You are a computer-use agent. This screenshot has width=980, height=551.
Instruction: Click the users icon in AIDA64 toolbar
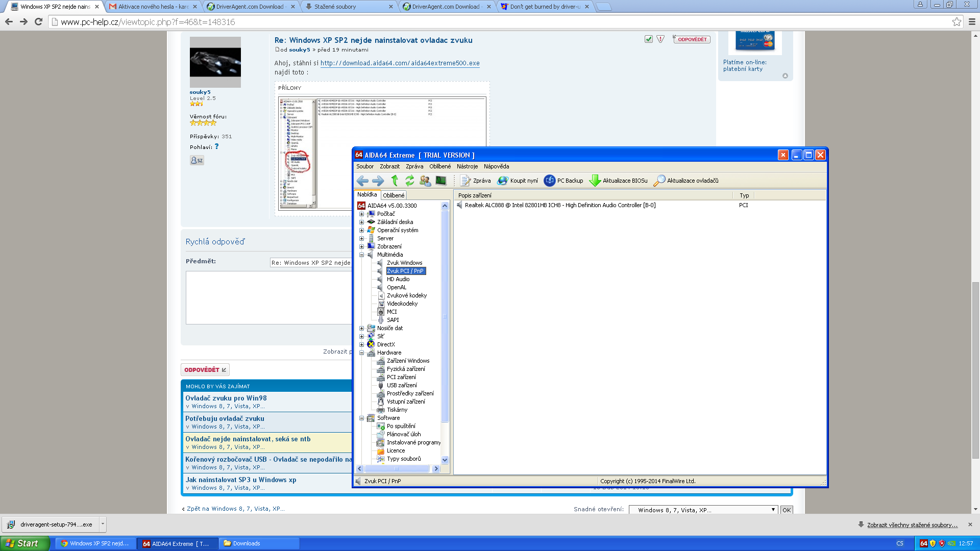pos(425,181)
